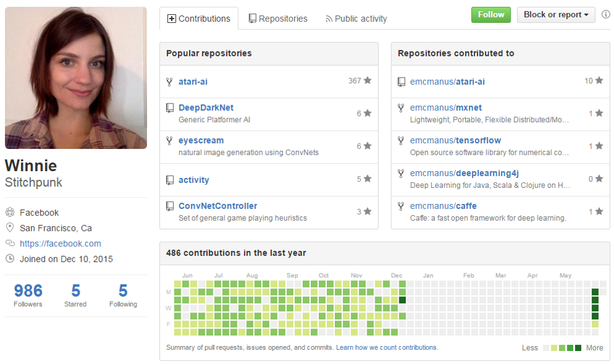Viewport: 614px width, 364px height.
Task: Click the star icon next to atari-ai 367
Action: coord(368,81)
